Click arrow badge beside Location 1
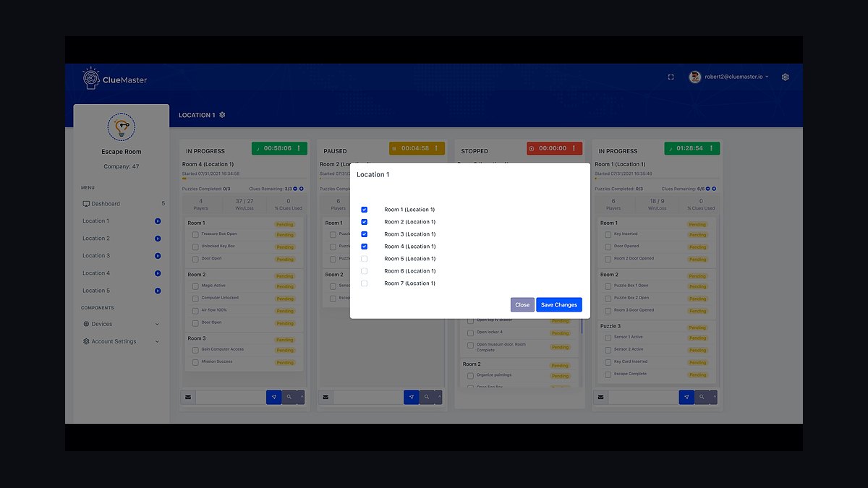 tap(158, 221)
